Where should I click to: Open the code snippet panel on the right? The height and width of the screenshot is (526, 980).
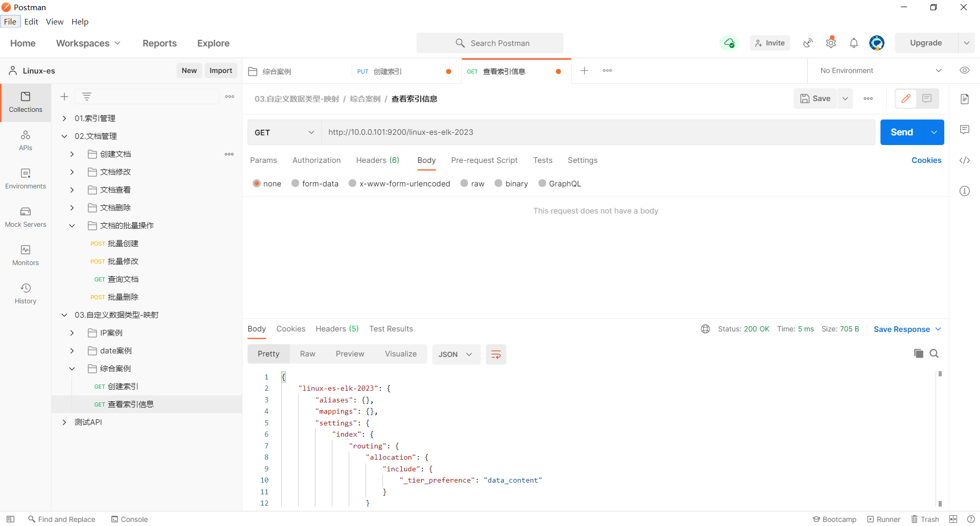pyautogui.click(x=965, y=160)
